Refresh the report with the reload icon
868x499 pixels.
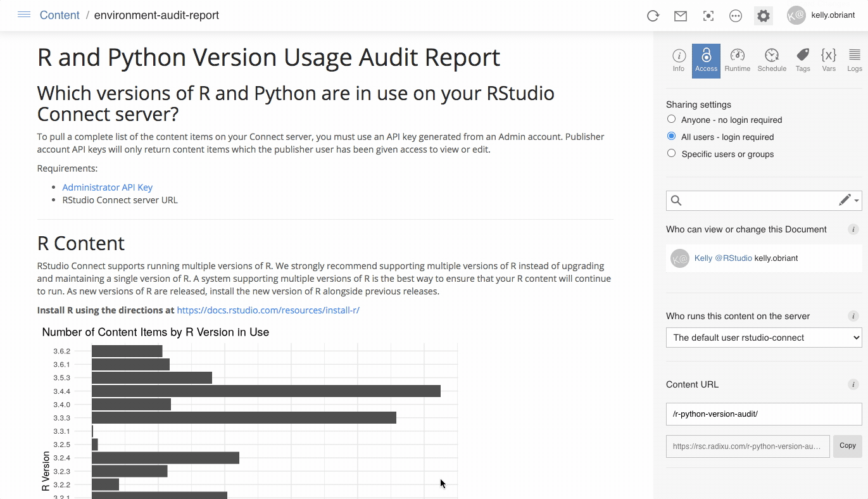[x=653, y=16]
